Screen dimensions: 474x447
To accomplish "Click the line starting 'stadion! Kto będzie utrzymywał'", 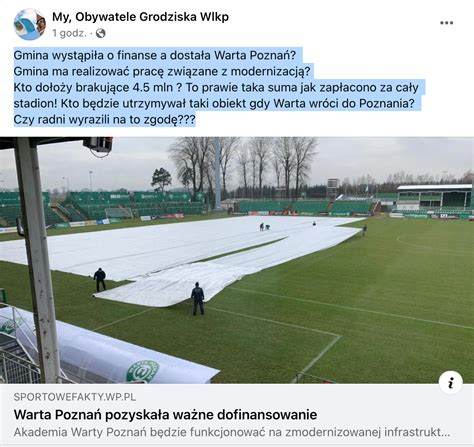I will (x=214, y=103).
